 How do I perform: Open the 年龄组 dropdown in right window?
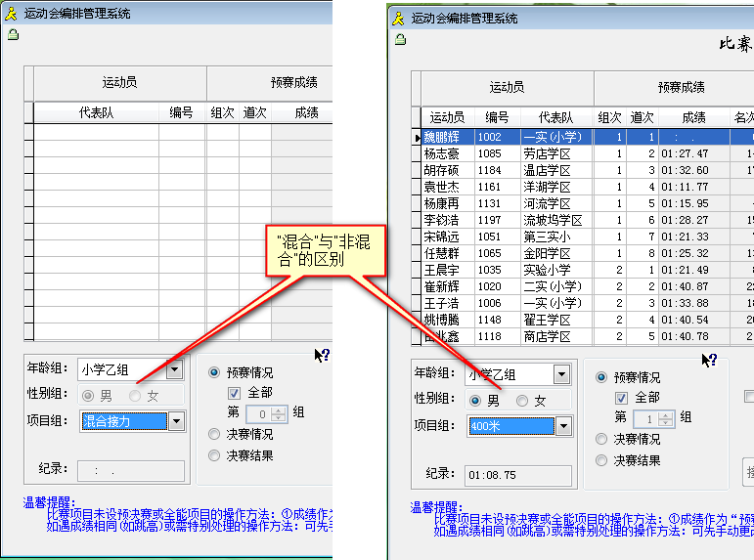561,374
